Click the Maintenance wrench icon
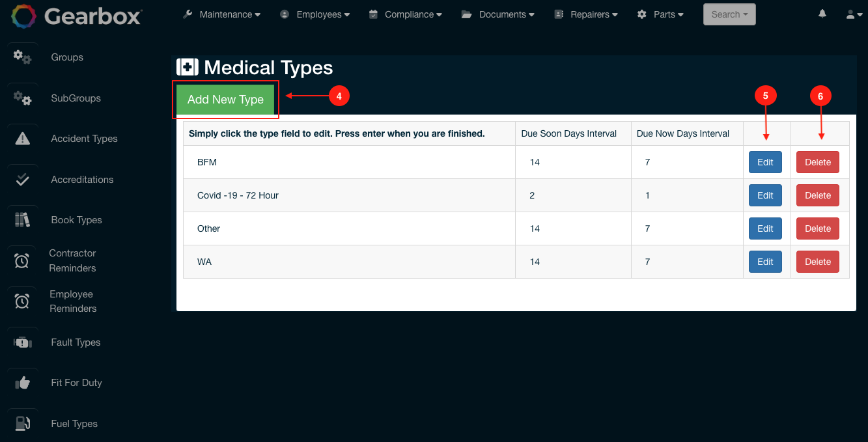The image size is (868, 442). [x=188, y=14]
